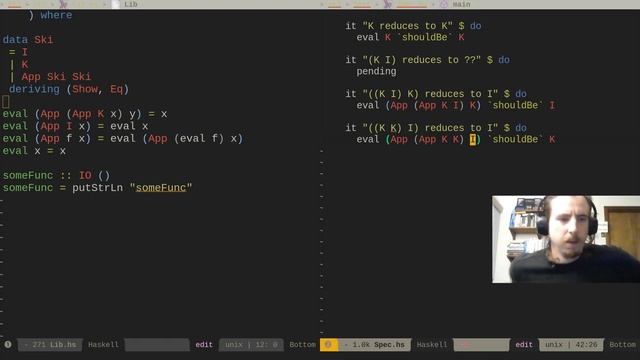Click 'it "(K I) reduces to ??"' line
Screen dimensions: 640x360
point(427,60)
